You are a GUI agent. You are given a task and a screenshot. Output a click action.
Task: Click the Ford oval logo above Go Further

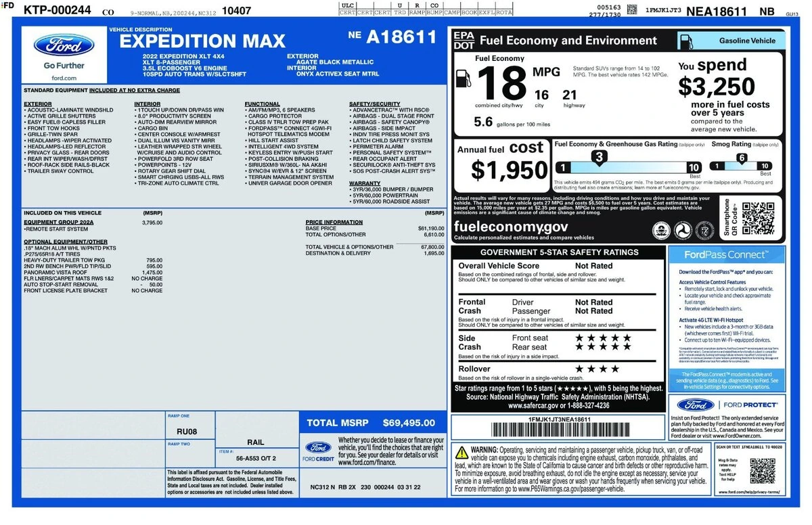(64, 45)
